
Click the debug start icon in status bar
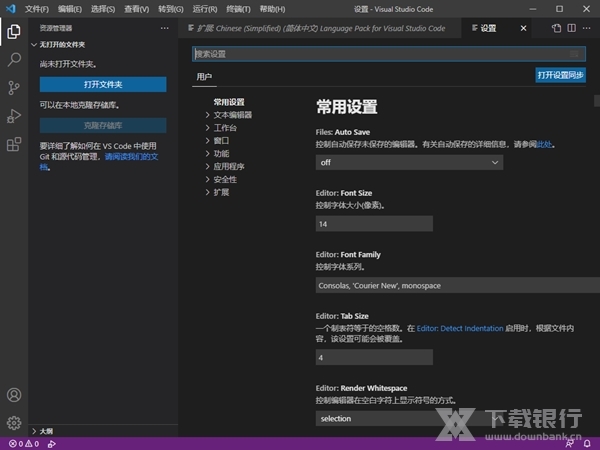[52, 443]
